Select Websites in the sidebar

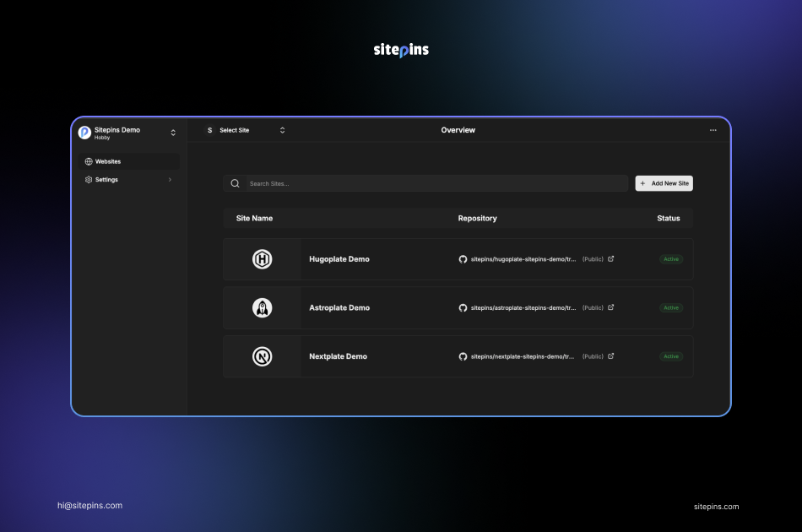(107, 161)
